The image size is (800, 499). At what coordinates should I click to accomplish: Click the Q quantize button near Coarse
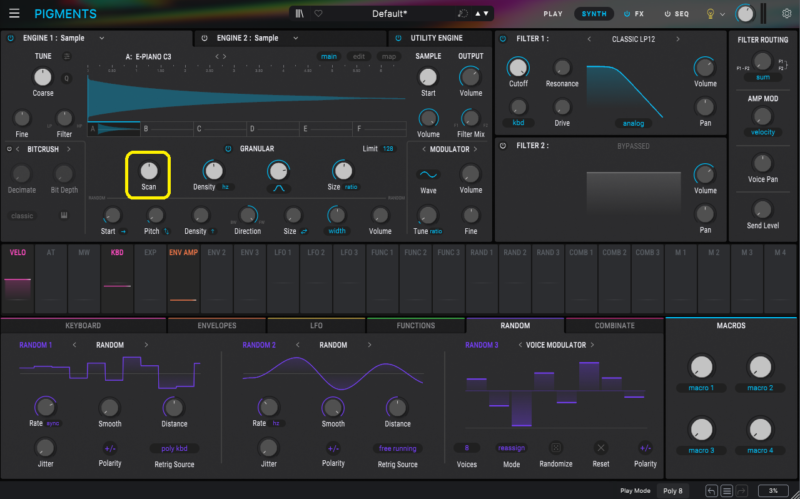66,78
